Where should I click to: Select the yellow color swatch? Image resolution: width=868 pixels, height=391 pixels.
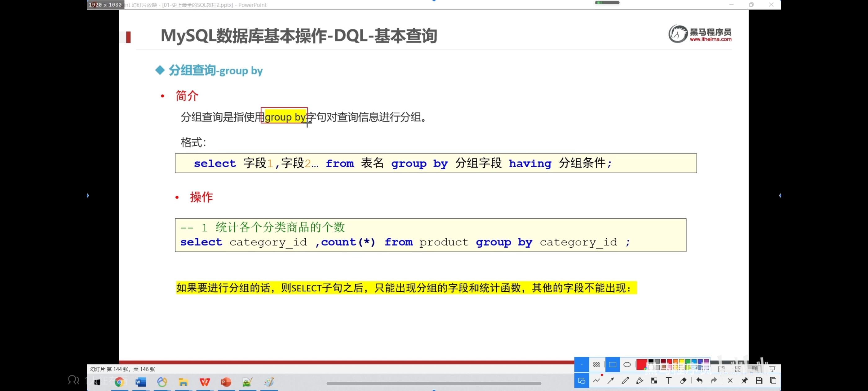[x=681, y=362]
